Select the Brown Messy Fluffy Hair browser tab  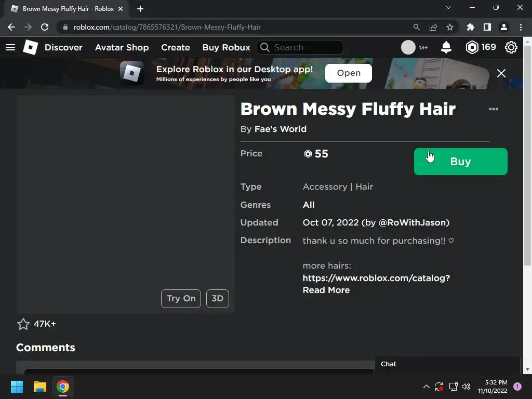pos(67,9)
